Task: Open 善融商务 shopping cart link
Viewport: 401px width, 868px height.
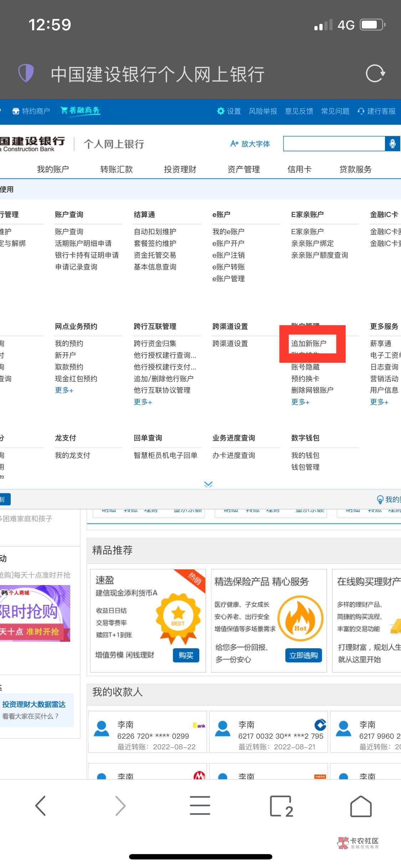Action: click(x=80, y=110)
